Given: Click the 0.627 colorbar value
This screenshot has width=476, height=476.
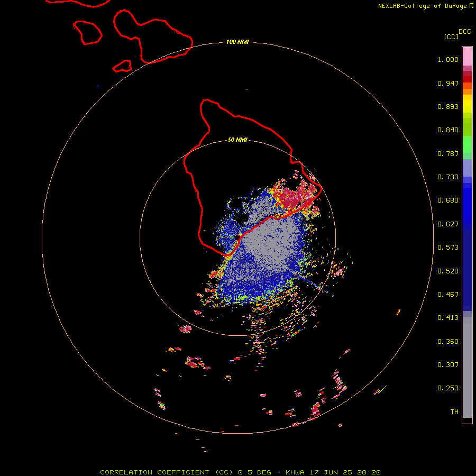Looking at the screenshot, I should (x=448, y=224).
